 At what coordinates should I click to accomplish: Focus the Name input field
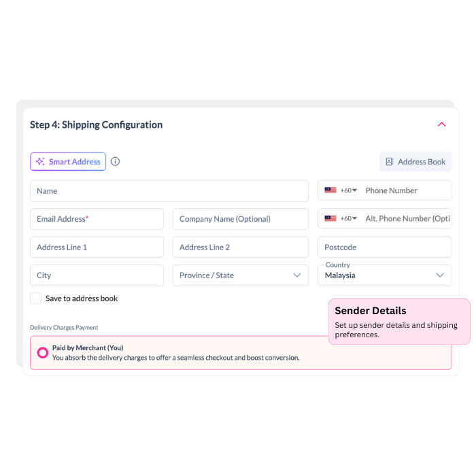169,191
